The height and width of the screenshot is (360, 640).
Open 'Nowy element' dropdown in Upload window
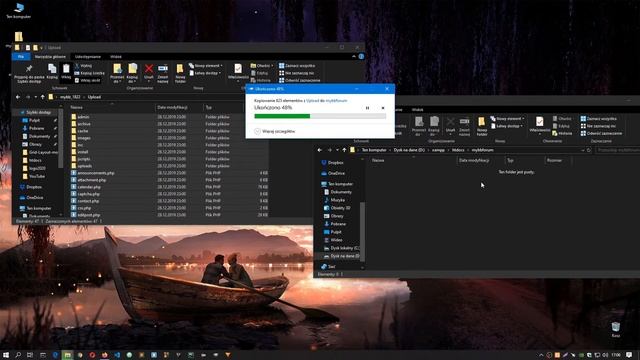coord(206,66)
